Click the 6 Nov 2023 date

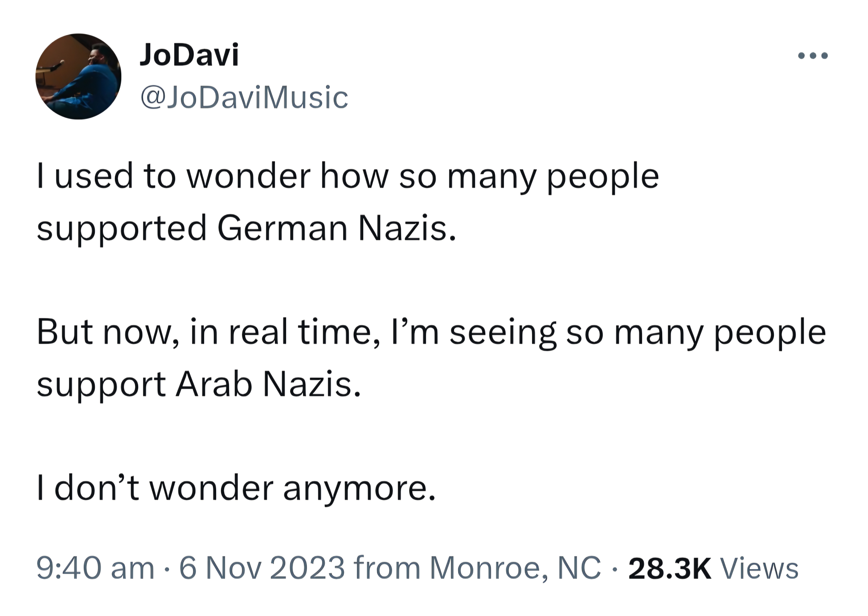pyautogui.click(x=262, y=568)
